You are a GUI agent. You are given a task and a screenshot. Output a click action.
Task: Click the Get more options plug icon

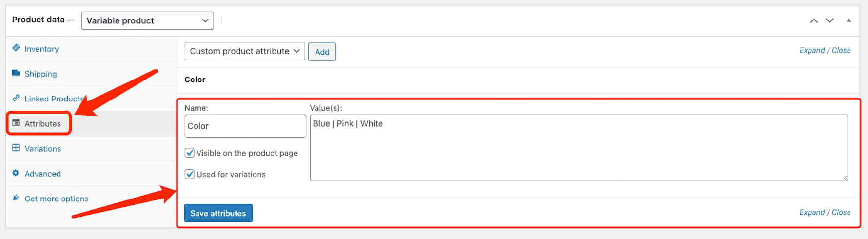click(x=16, y=198)
